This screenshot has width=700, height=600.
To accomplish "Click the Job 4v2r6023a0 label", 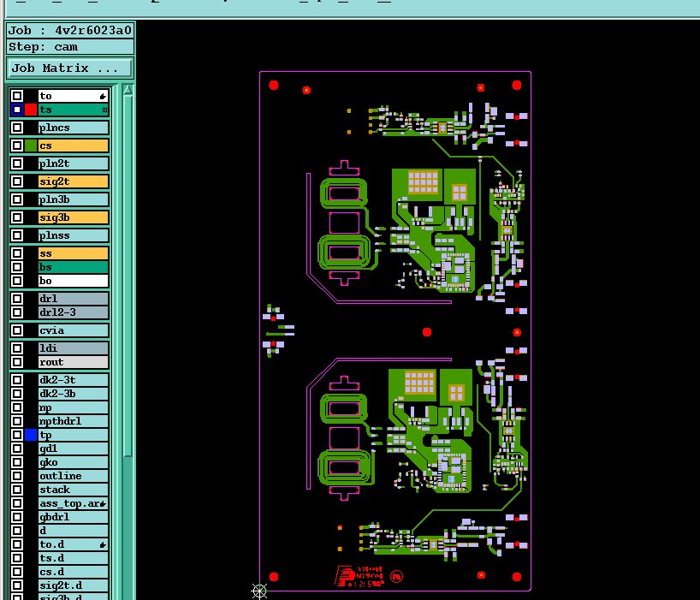I will coord(70,31).
